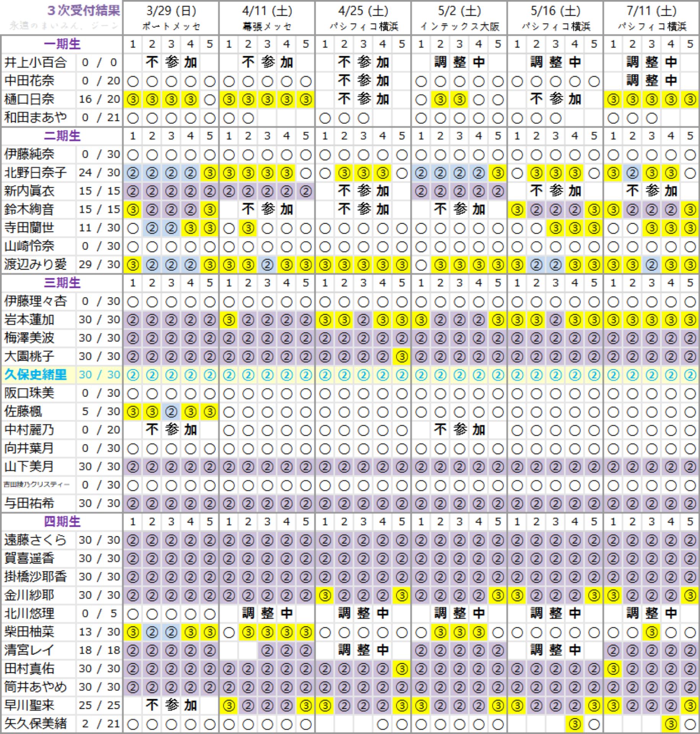700x734 pixels.
Task: Click 大園桃子's yellow ③ under 4/25
Action: click(x=402, y=356)
